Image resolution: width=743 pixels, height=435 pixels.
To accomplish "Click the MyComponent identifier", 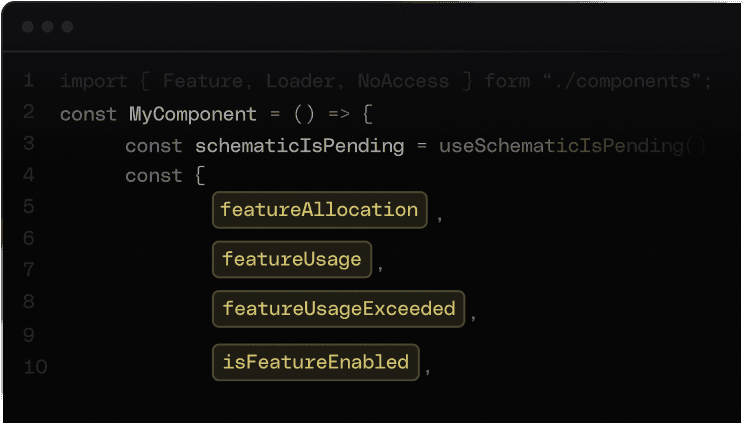I will pyautogui.click(x=186, y=114).
